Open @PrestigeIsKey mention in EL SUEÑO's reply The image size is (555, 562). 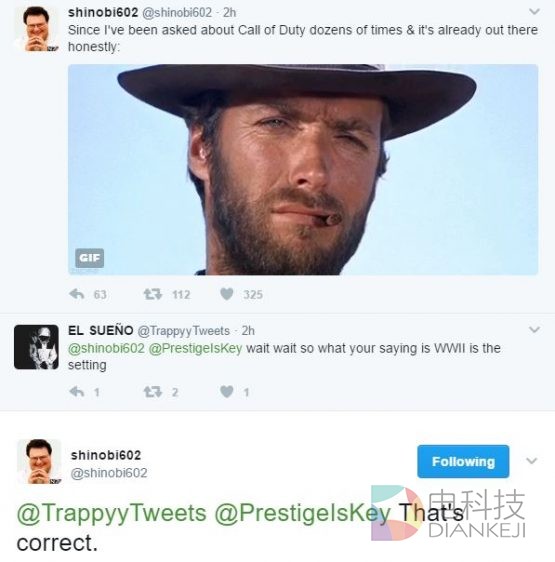(x=195, y=348)
